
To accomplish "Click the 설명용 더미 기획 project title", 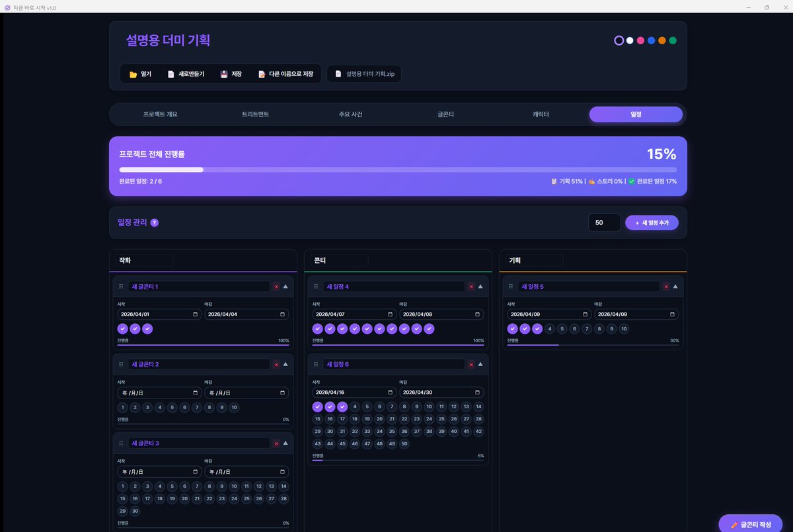I will click(x=168, y=40).
